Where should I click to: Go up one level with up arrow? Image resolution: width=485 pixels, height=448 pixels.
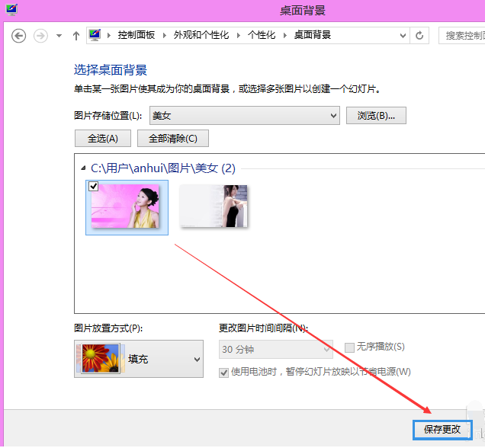75,36
